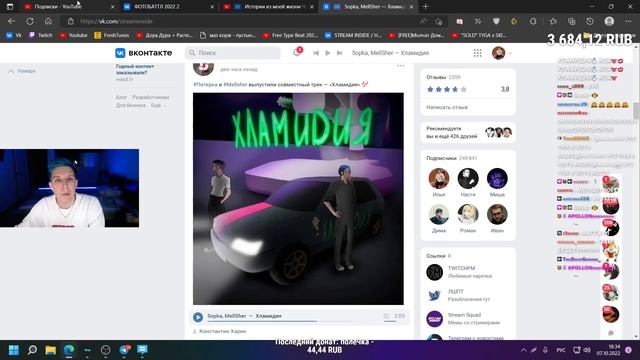Image resolution: width=640 pixels, height=360 pixels.
Task: Click the Хламидия album cover image
Action: click(298, 198)
